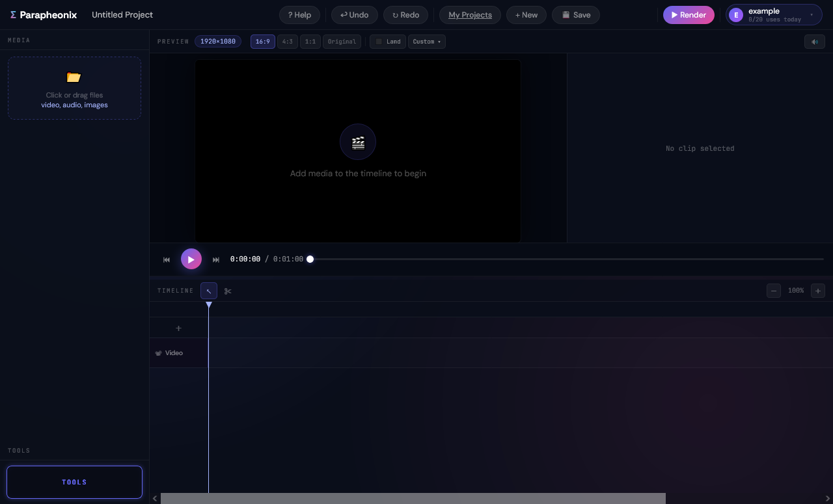Start rendering with the Render button
This screenshot has width=833, height=504.
tap(689, 15)
